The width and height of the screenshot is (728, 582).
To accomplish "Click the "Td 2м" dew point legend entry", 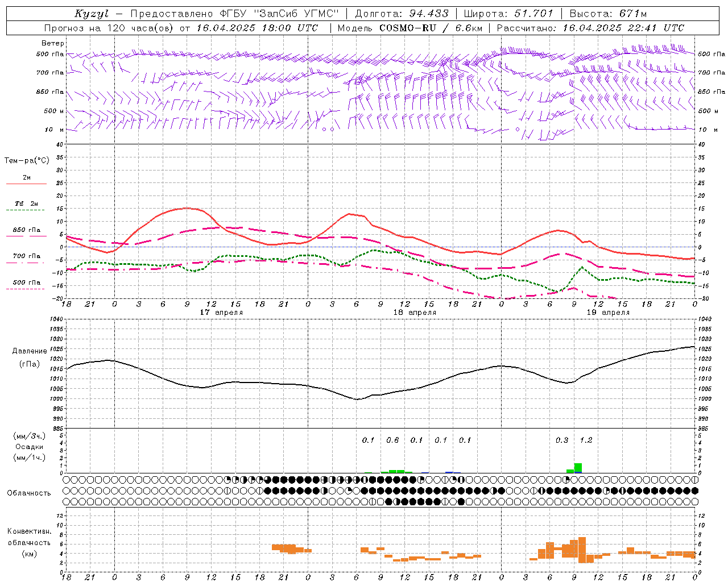I will click(26, 203).
